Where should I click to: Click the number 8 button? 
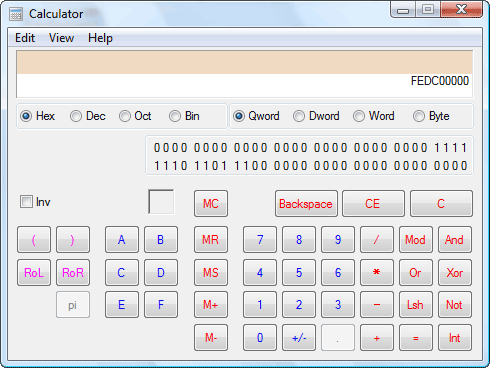(x=299, y=240)
